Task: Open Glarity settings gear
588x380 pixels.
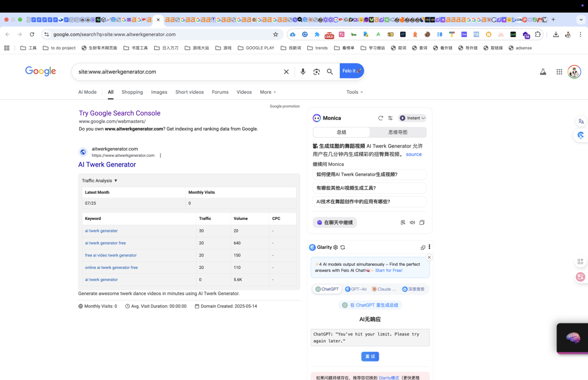Action: 335,247
